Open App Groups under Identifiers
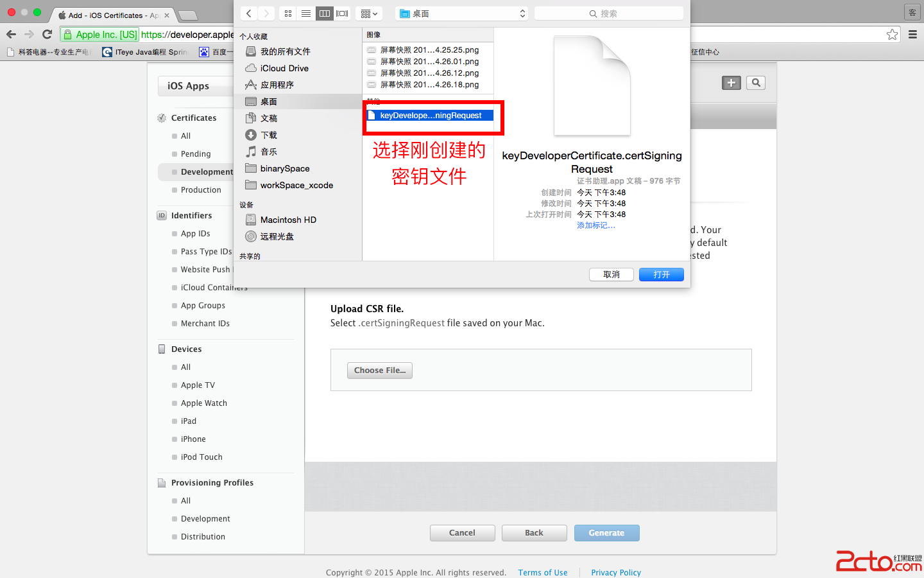The height and width of the screenshot is (578, 924). click(x=203, y=306)
